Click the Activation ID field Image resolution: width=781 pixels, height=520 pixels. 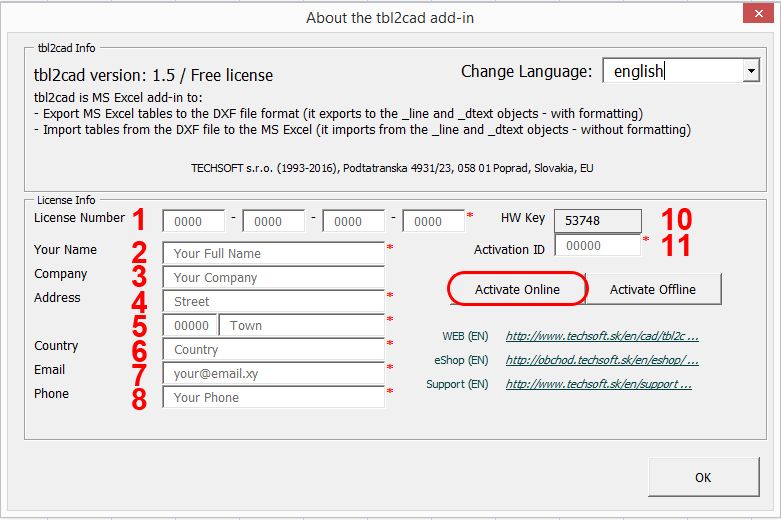coord(597,245)
